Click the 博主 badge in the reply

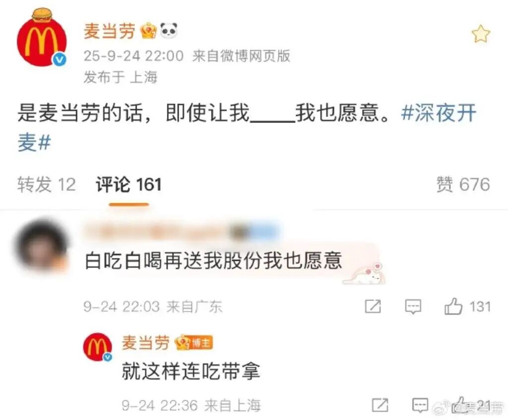pos(194,343)
